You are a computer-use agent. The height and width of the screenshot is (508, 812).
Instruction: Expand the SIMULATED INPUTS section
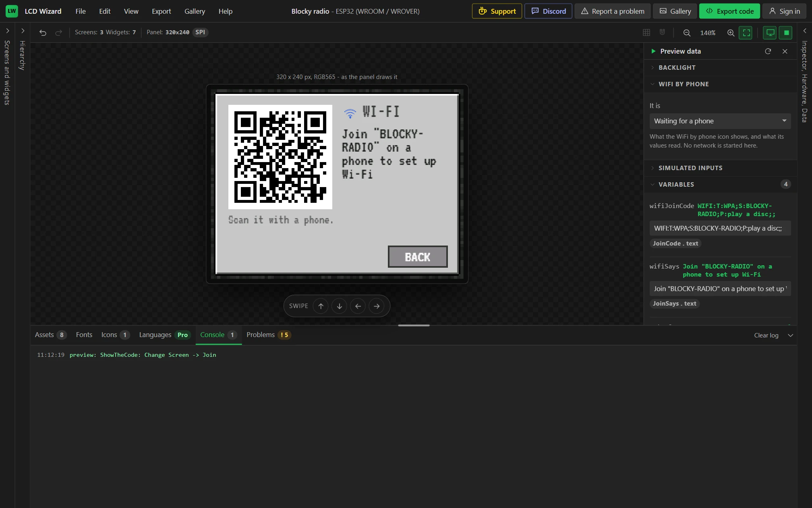pos(720,168)
